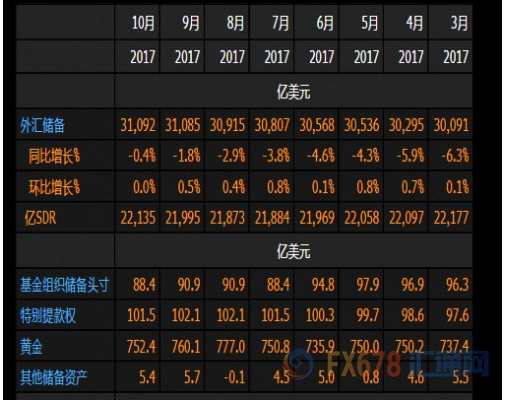Click the 5.7 other reserve assets value
This screenshot has width=507, height=400.
192,377
